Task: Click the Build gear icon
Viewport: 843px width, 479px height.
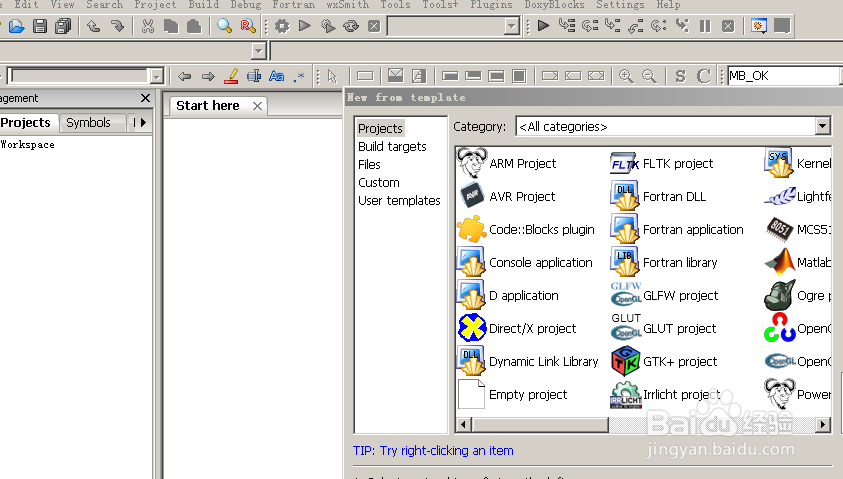Action: 282,26
